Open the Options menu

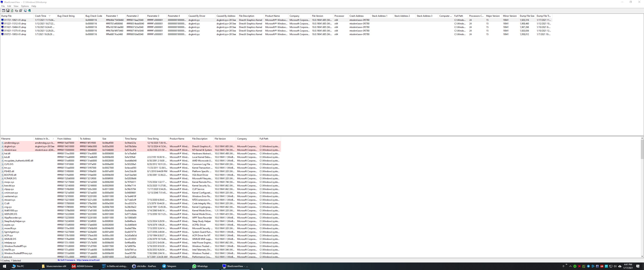tap(25, 6)
